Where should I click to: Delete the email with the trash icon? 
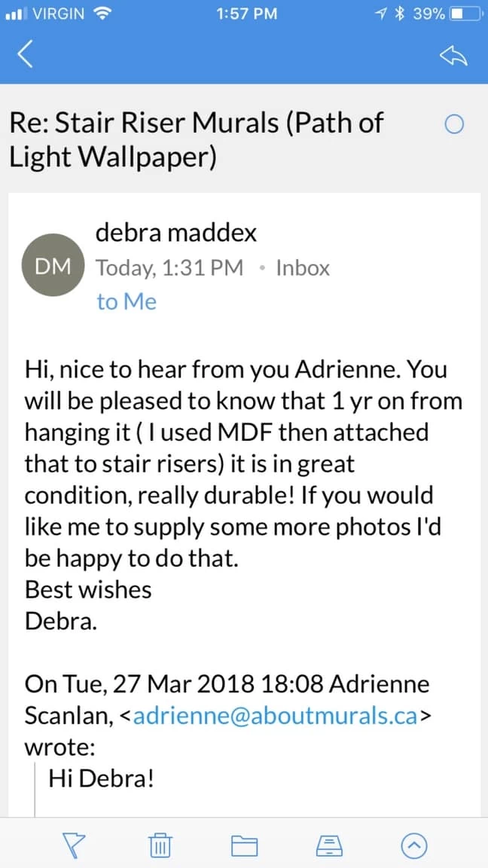(160, 847)
